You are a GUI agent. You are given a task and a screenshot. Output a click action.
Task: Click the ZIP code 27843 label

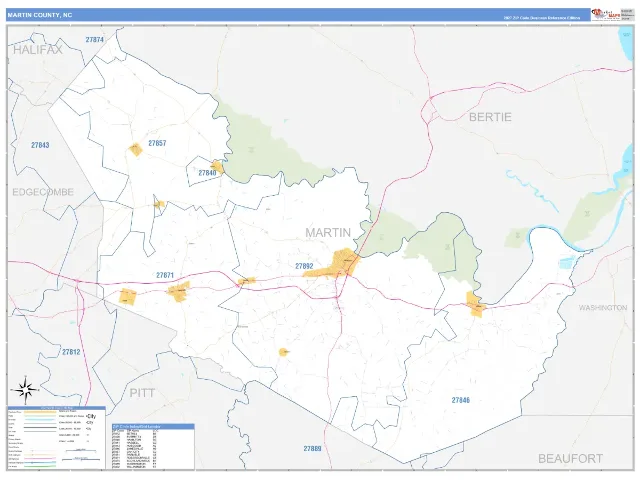[x=40, y=145]
